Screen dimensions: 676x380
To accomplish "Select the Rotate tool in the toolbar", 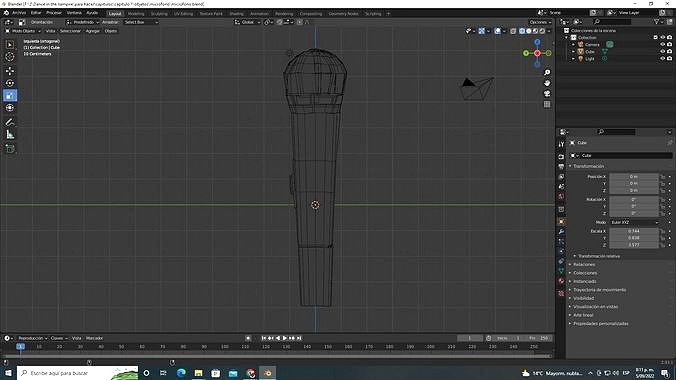I will click(x=10, y=83).
